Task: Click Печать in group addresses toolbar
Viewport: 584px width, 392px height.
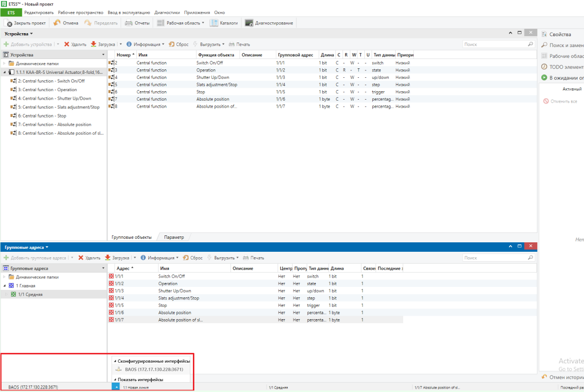Action: click(x=253, y=258)
